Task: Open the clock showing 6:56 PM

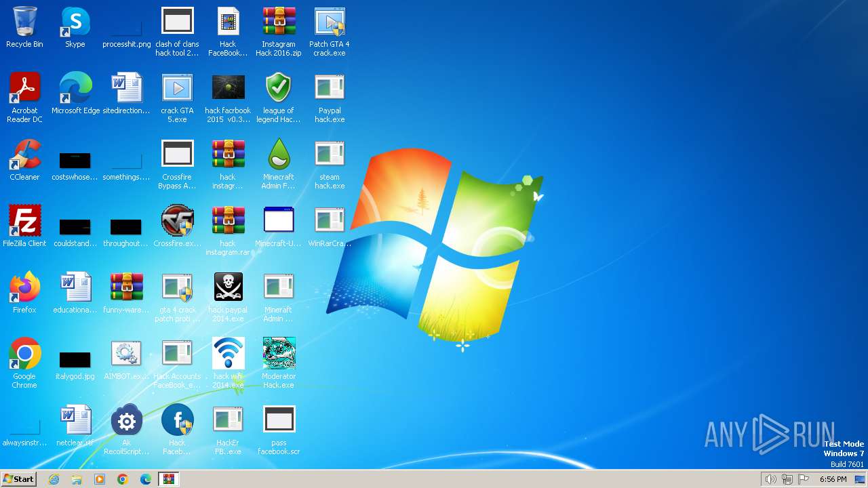Action: [x=833, y=479]
